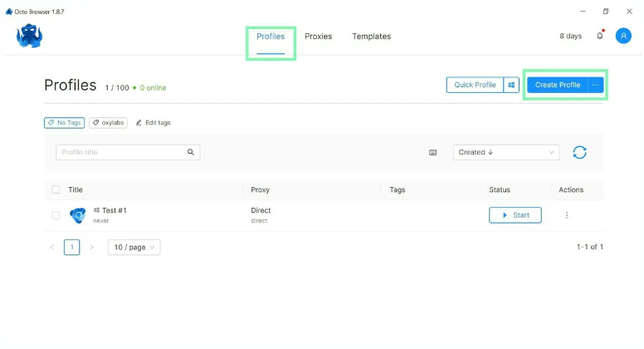Expand the Created sort dropdown

click(x=506, y=152)
